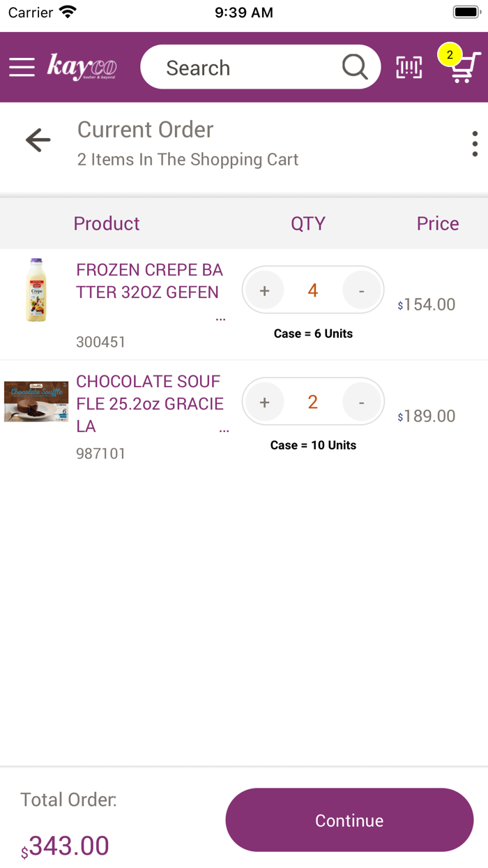Select the CHOCOLATE SOUFFLE product name

point(149,403)
